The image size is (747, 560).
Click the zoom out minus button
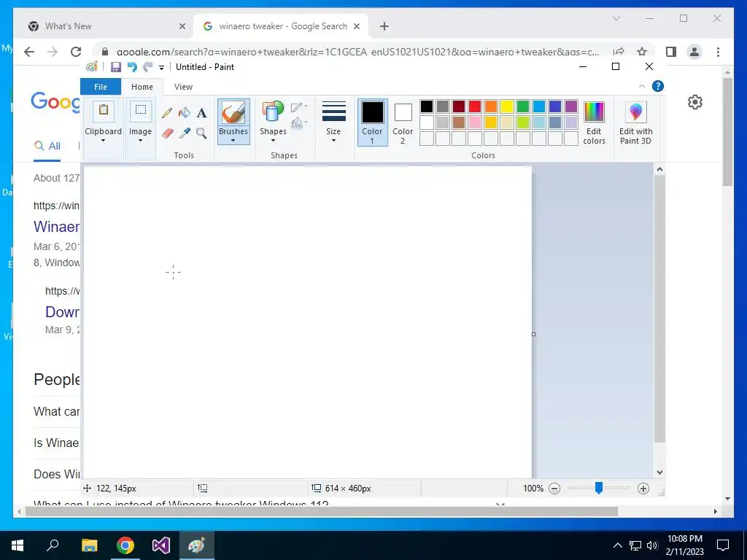pos(554,489)
